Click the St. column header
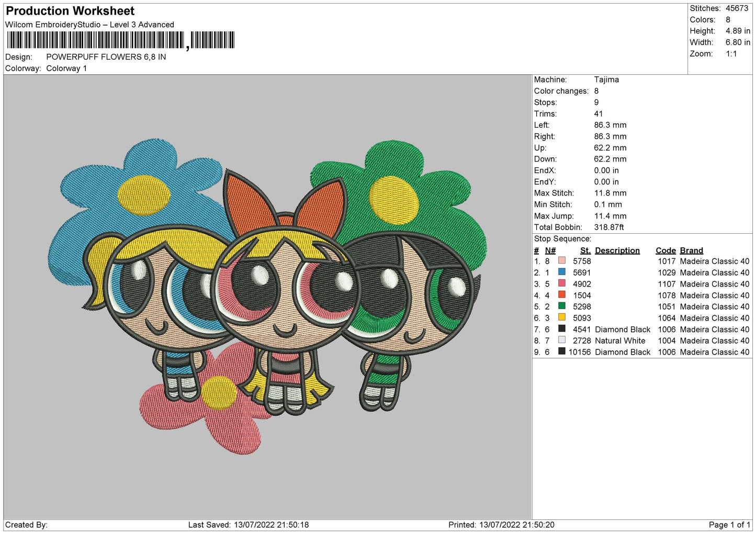Viewport: 756px width, 534px height. (585, 251)
